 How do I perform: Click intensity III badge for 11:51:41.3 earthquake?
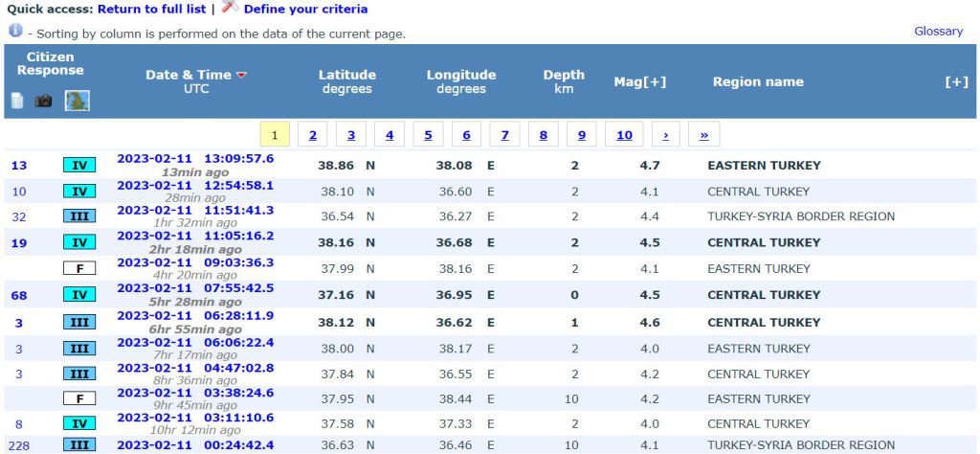pyautogui.click(x=79, y=216)
